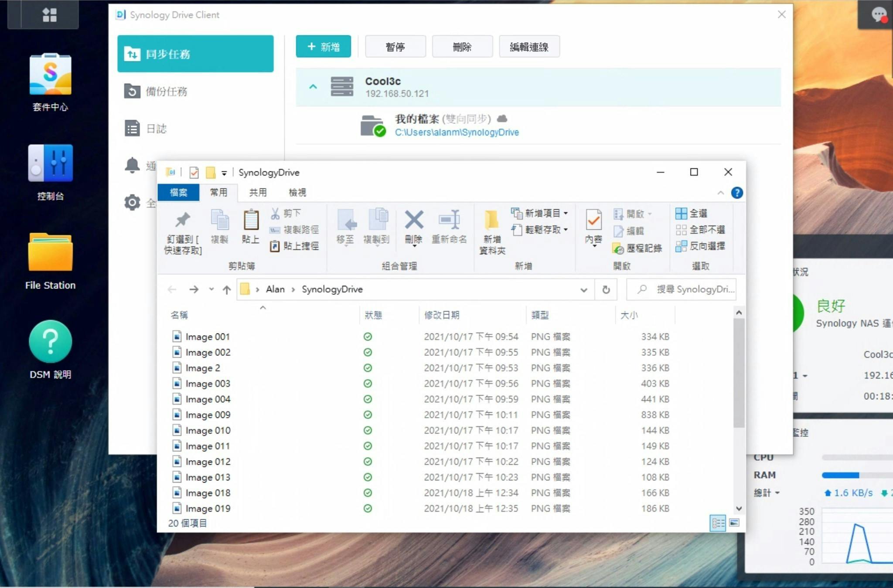Open the Control Panel desktop icon
Image resolution: width=893 pixels, height=588 pixels.
click(x=50, y=163)
